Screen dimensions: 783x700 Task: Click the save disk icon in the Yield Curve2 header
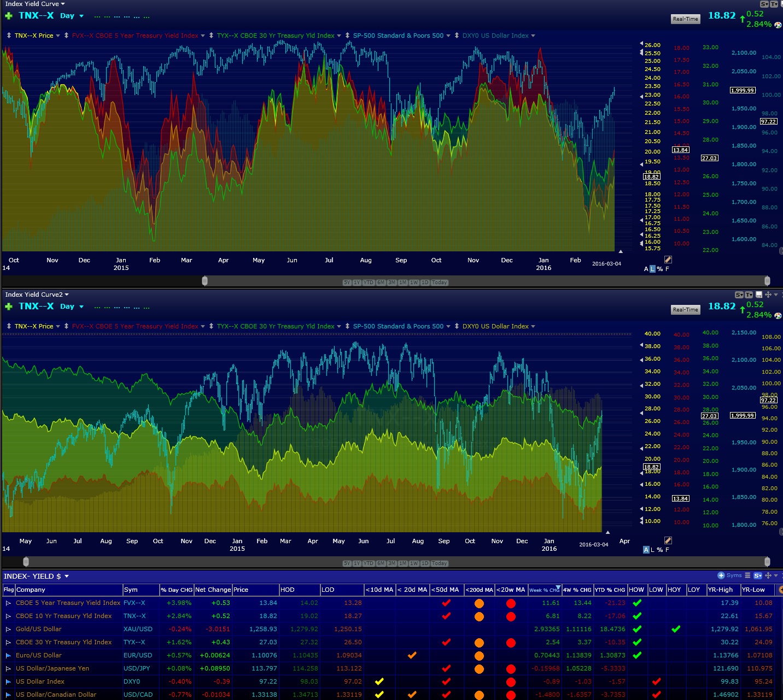click(x=759, y=295)
